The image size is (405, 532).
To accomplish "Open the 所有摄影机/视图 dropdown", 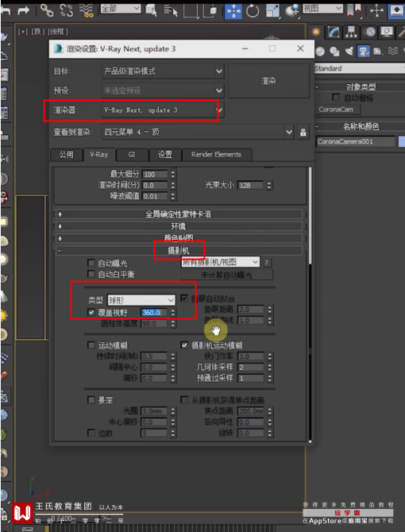I will tap(221, 262).
